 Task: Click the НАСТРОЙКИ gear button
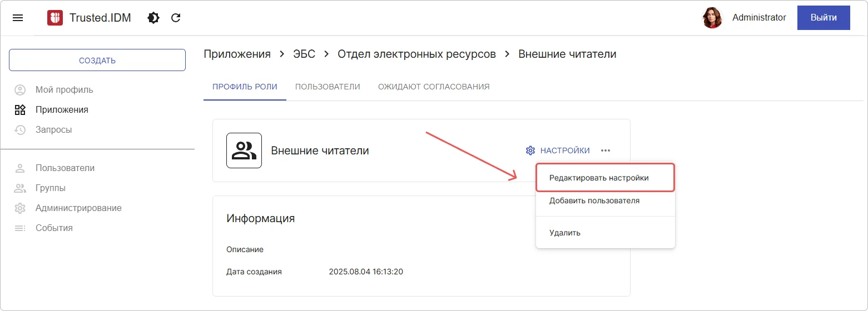tap(558, 151)
